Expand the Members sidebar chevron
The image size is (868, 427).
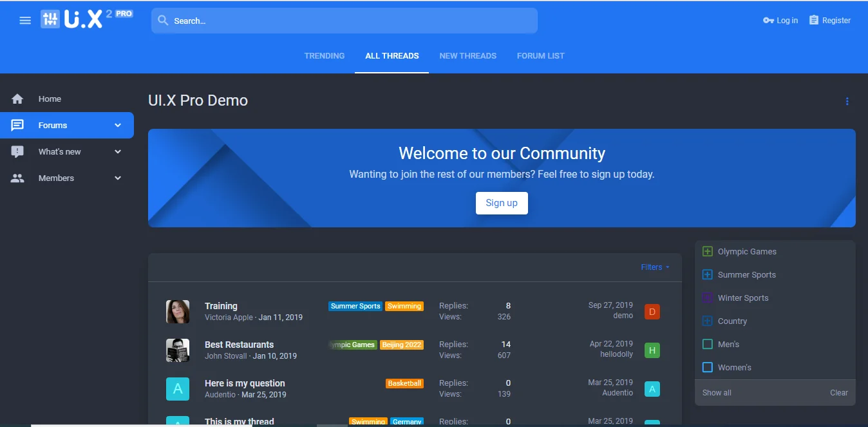(x=118, y=178)
